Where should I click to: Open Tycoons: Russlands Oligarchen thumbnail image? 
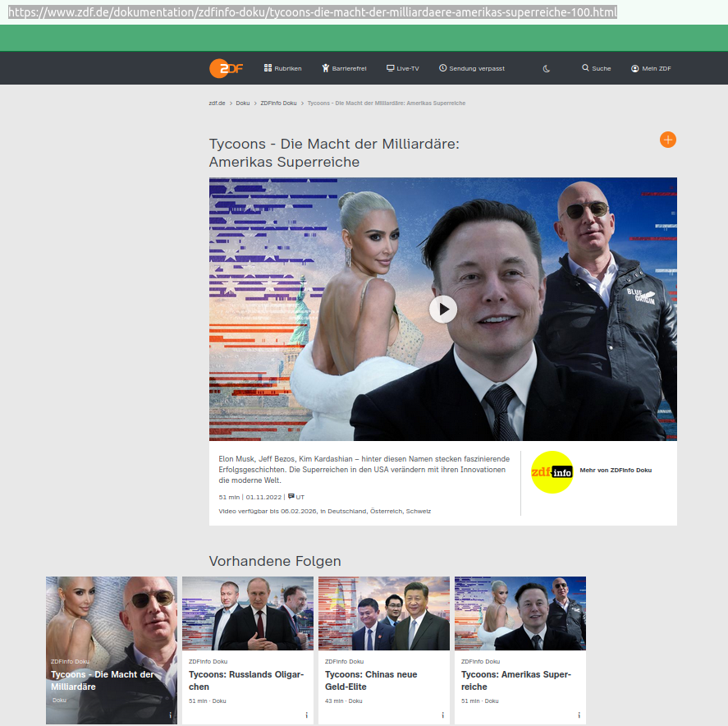[x=248, y=613]
